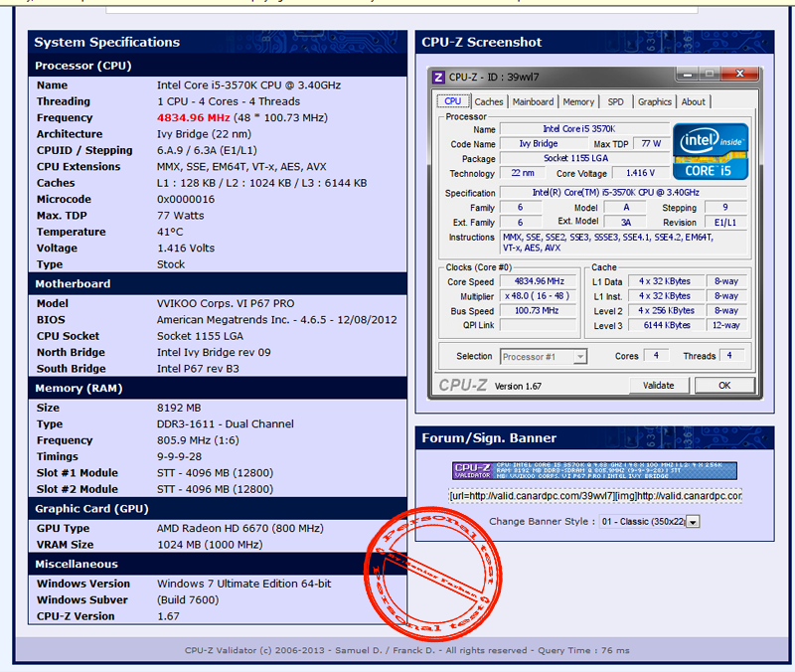The height and width of the screenshot is (672, 795).
Task: Click the CPU-Z Validator copyright footer text
Action: click(406, 650)
